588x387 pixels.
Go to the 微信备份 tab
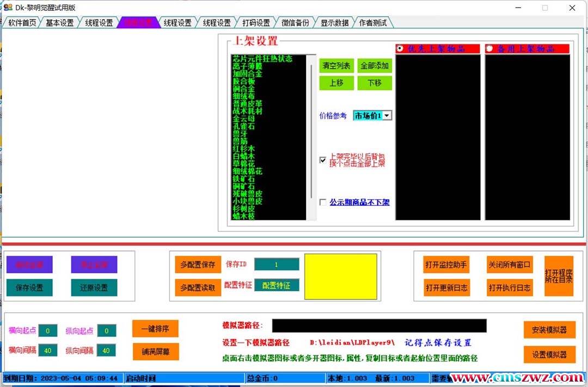295,23
